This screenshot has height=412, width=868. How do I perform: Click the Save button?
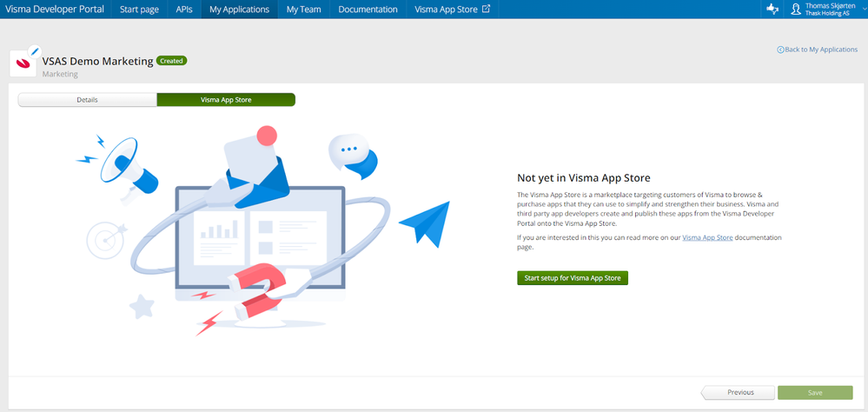(815, 393)
